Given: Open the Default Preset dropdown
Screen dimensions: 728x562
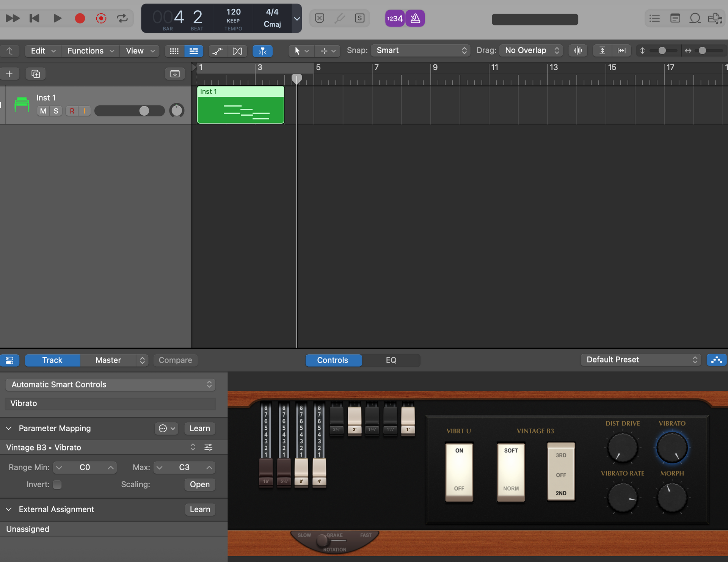Looking at the screenshot, I should (x=641, y=359).
